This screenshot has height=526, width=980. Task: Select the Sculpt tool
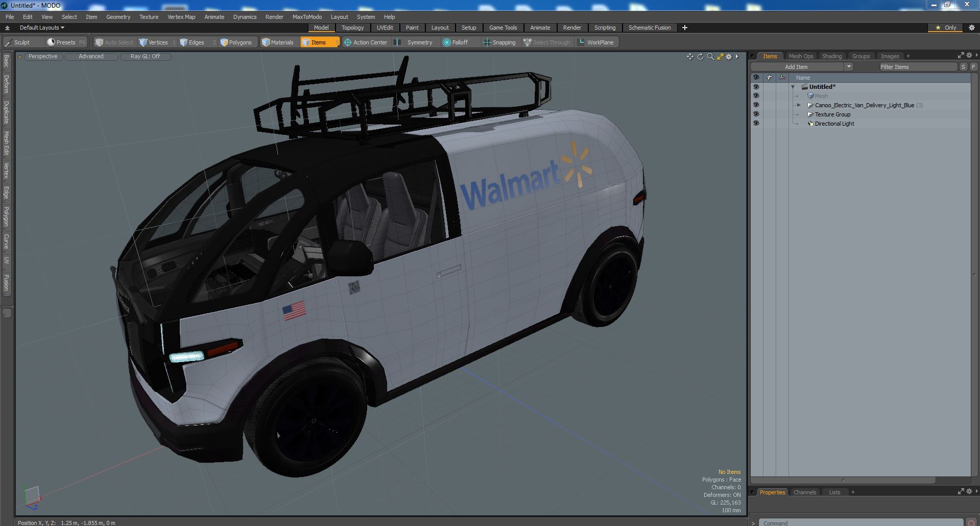pos(22,42)
